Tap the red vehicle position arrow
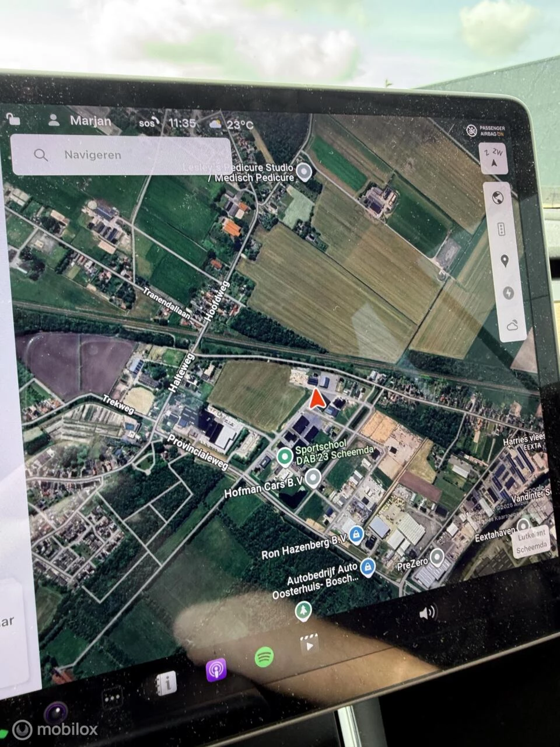 (x=316, y=399)
